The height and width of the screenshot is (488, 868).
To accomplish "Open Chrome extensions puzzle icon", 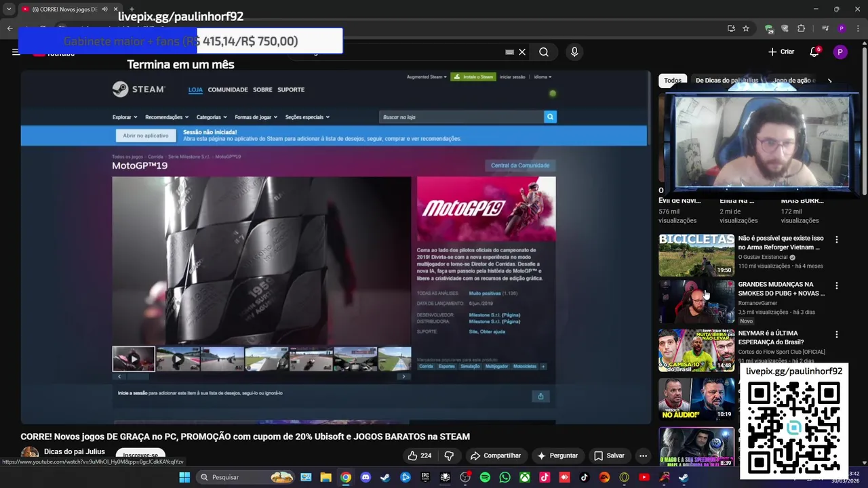I will pos(801,28).
